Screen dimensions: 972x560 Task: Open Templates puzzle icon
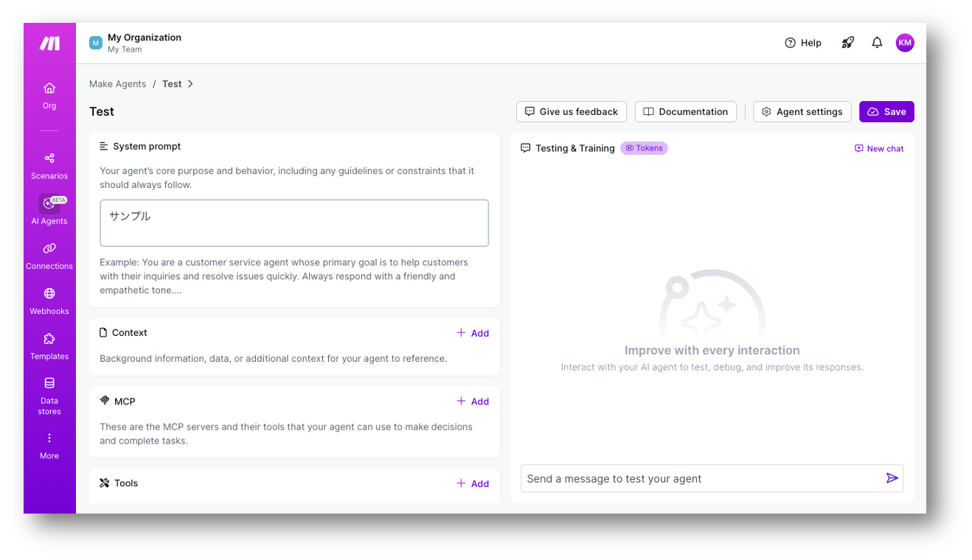[49, 339]
